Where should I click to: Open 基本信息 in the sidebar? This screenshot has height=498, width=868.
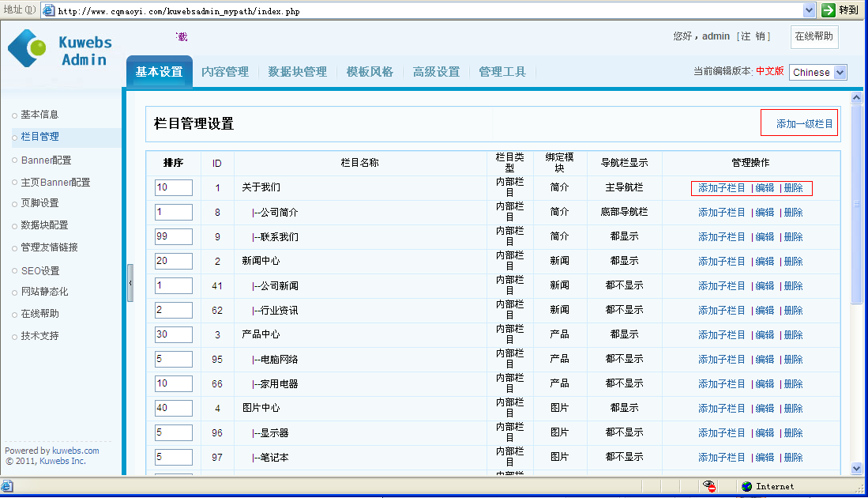(x=39, y=115)
